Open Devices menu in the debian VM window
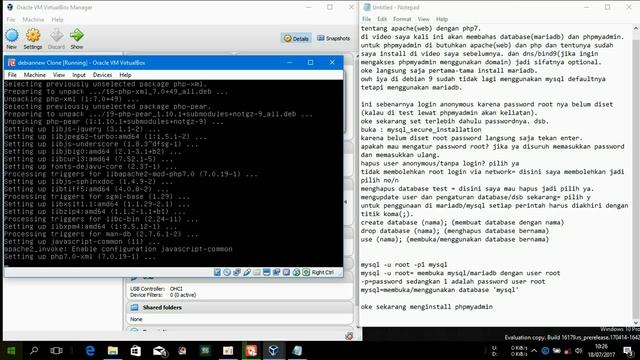Image resolution: width=640 pixels, height=360 pixels. coord(102,75)
